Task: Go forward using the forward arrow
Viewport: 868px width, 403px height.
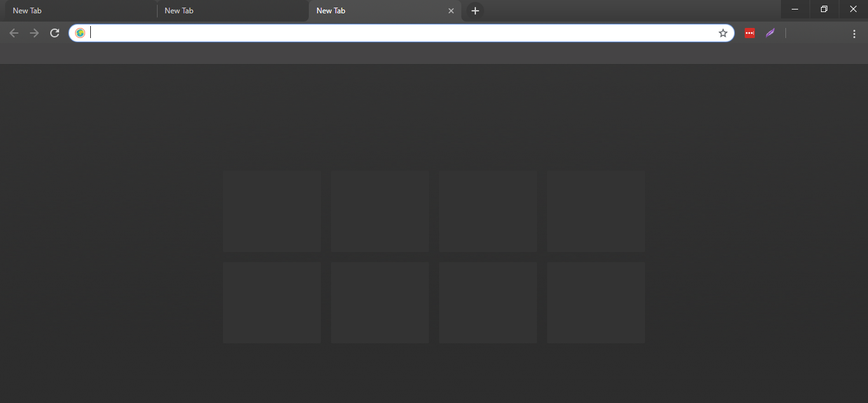Action: point(34,33)
